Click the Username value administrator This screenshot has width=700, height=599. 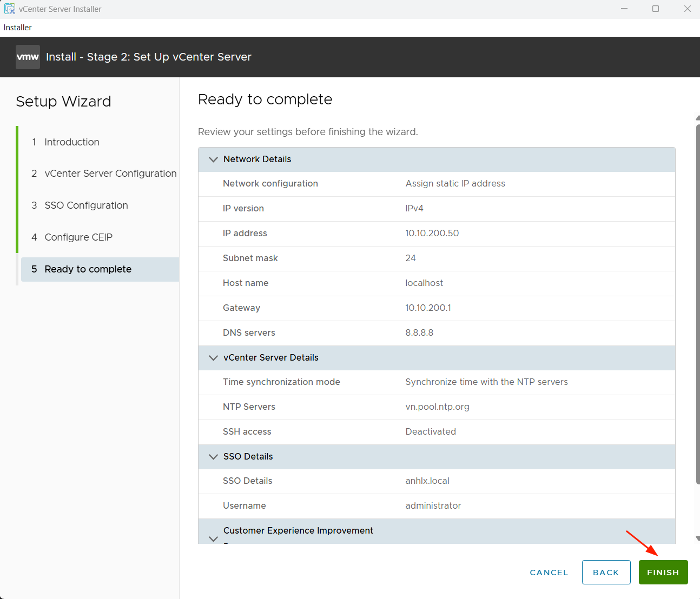coord(433,506)
